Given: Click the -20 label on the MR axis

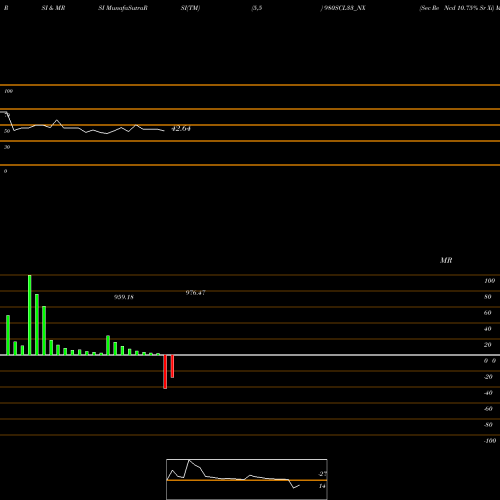Looking at the screenshot, I should pos(488,377).
